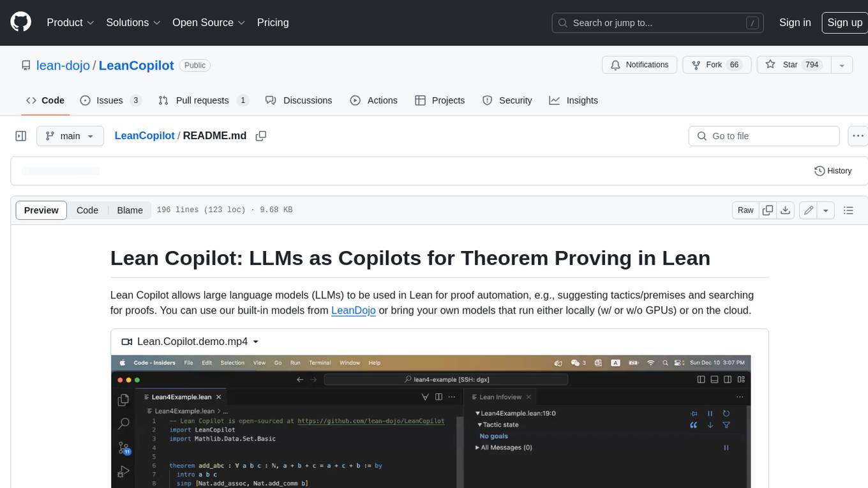Go to Pricing page

tap(273, 22)
